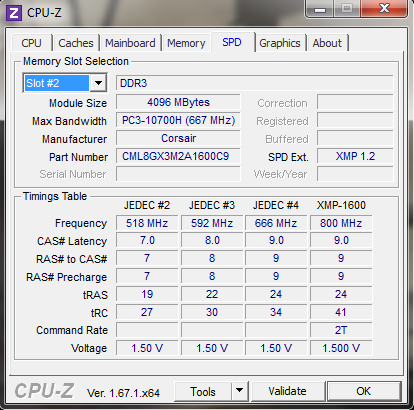Click the empty Week/Year field

coord(355,174)
